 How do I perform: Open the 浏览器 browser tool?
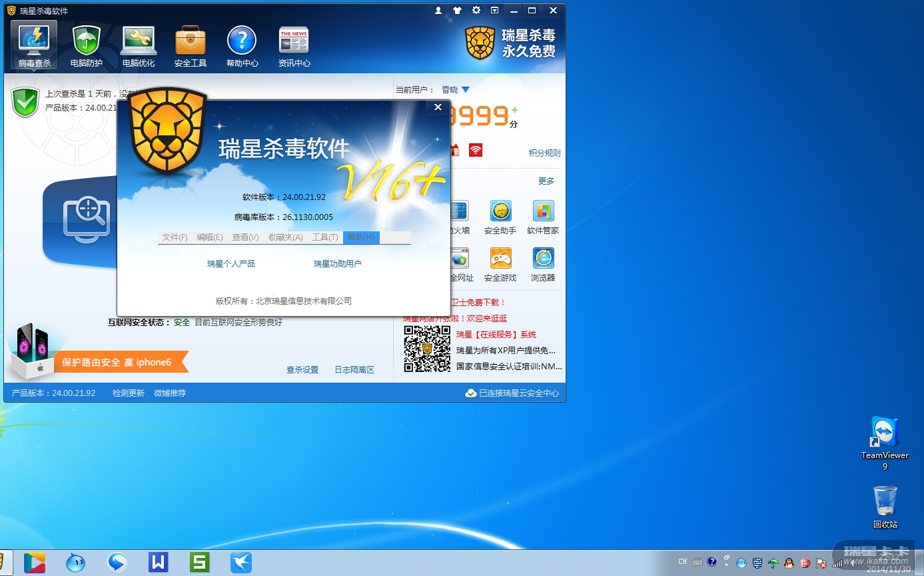coord(543,265)
